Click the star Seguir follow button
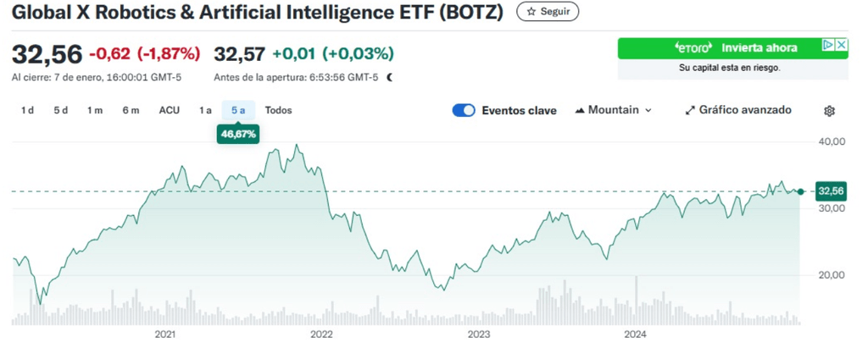Screen dimensions: 868x348 click(548, 12)
